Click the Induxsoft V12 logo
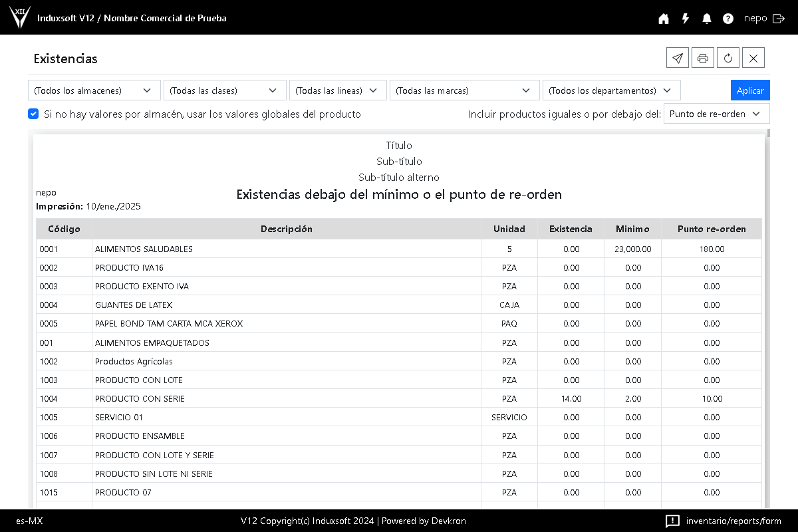This screenshot has height=532, width=798. tap(20, 18)
